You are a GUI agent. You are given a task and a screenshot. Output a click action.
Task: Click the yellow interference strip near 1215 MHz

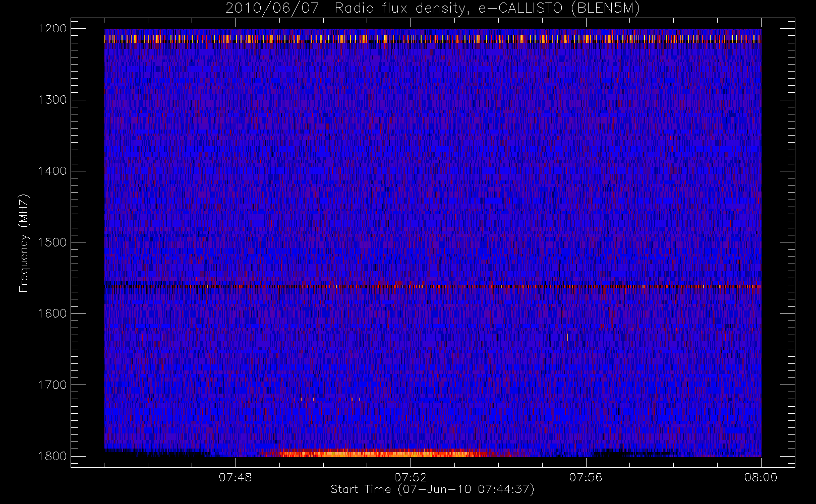433,38
